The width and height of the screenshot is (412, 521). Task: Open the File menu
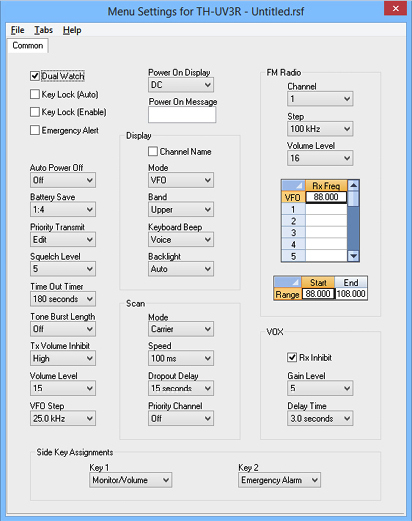pyautogui.click(x=17, y=30)
